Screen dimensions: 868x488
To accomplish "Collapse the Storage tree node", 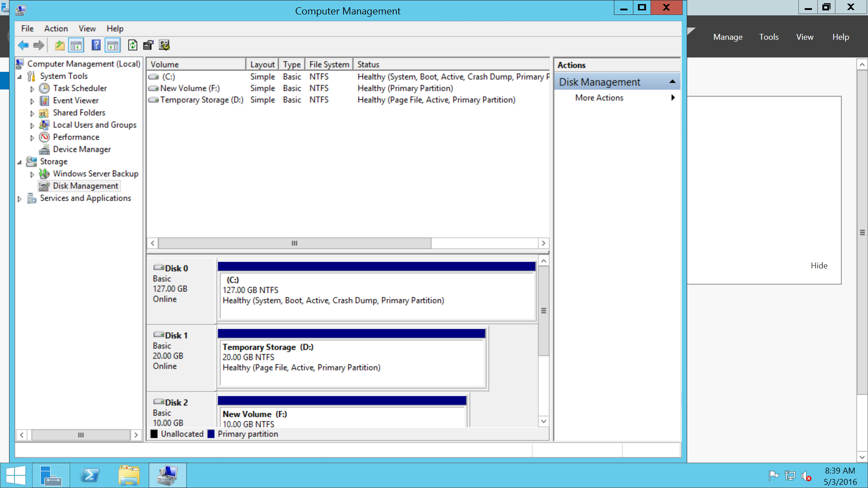I will point(19,162).
